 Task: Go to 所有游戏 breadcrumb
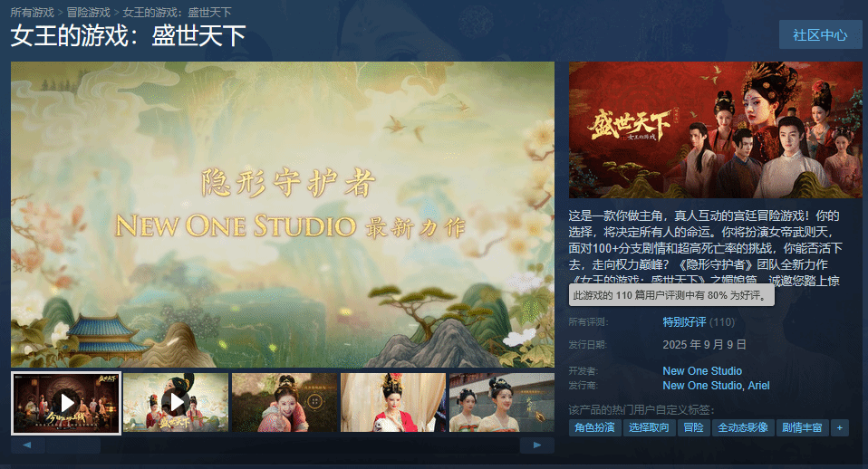click(32, 13)
